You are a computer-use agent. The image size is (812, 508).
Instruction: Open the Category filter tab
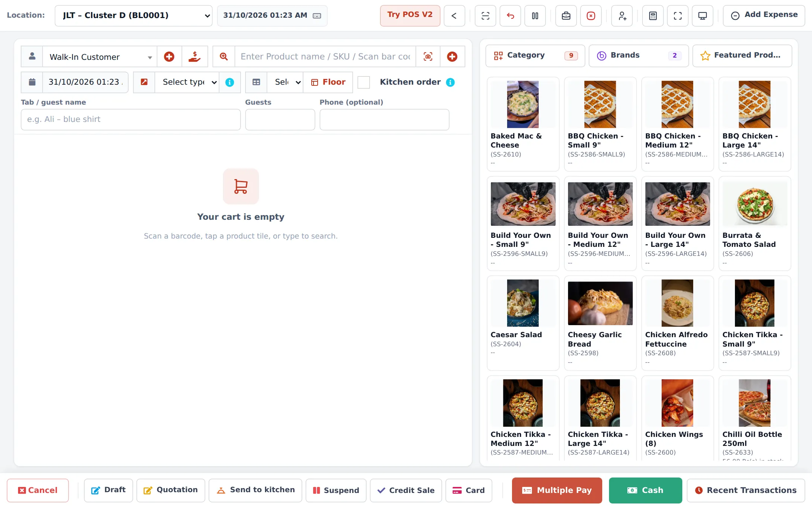click(x=535, y=56)
